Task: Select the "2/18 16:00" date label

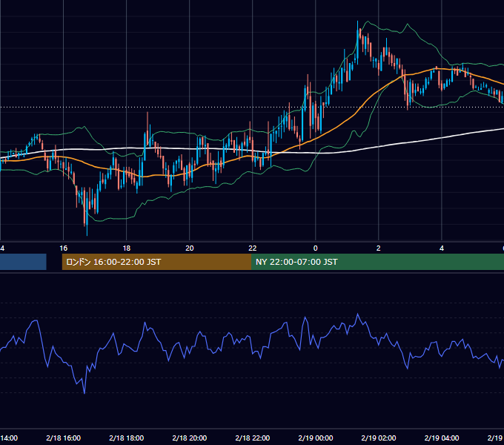Action: tap(63, 438)
